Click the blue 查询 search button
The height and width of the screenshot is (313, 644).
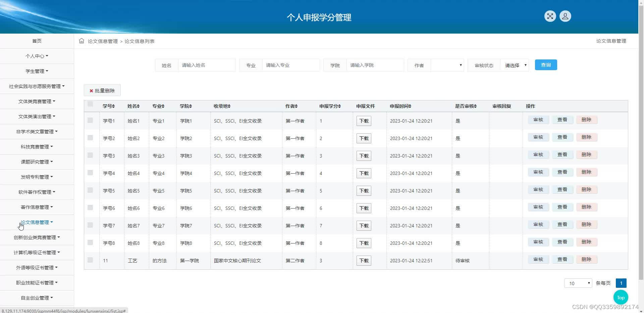tap(546, 65)
